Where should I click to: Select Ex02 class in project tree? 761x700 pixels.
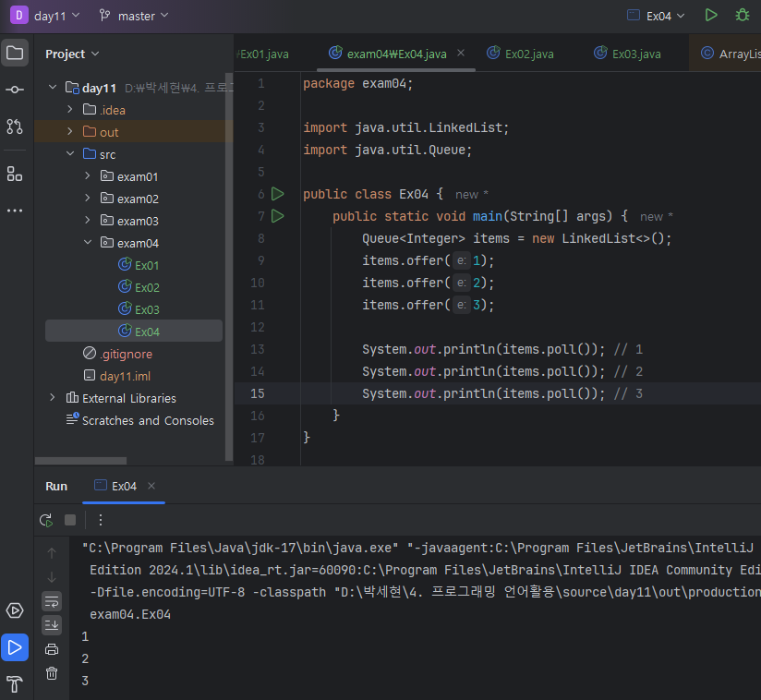139,287
